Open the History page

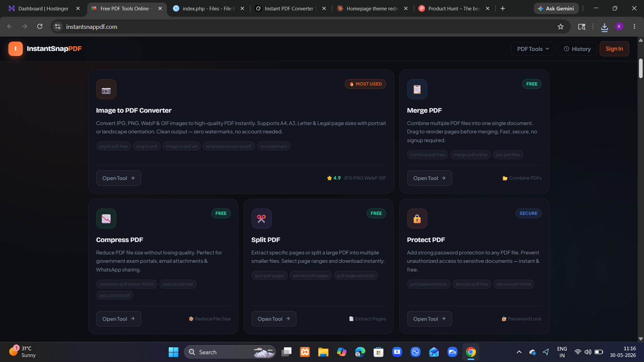(x=577, y=49)
